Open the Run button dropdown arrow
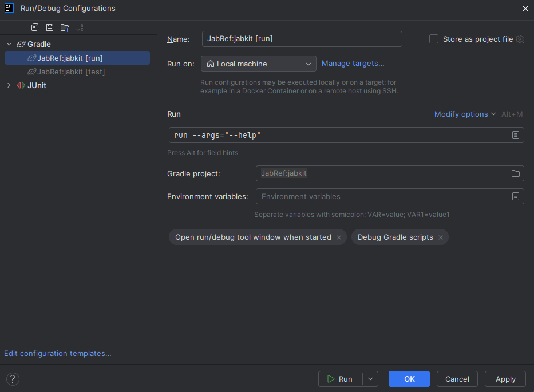534x392 pixels. click(370, 379)
